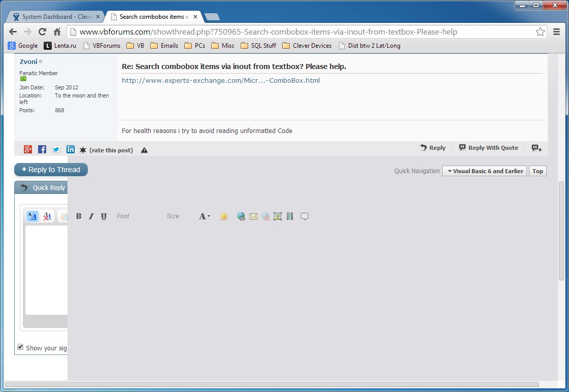Screen dimensions: 569x392
Task: Toggle underline formatting in quick reply
Action: pyautogui.click(x=104, y=216)
